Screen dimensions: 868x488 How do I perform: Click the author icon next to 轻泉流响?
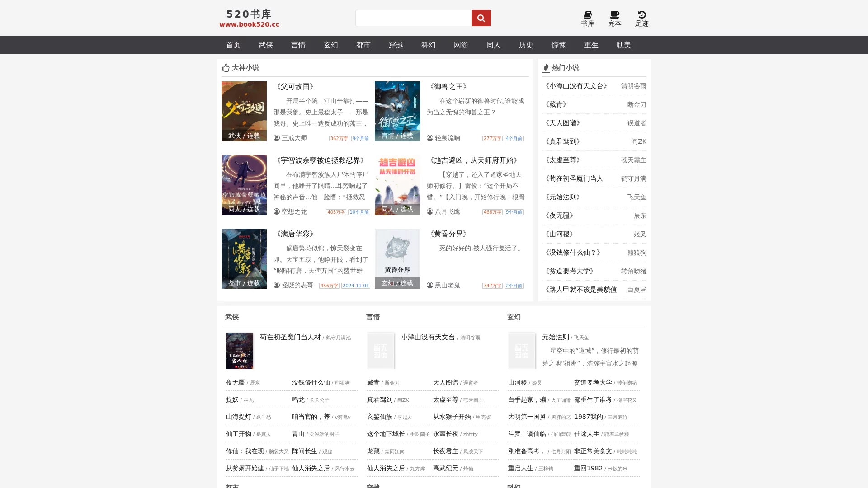[429, 138]
